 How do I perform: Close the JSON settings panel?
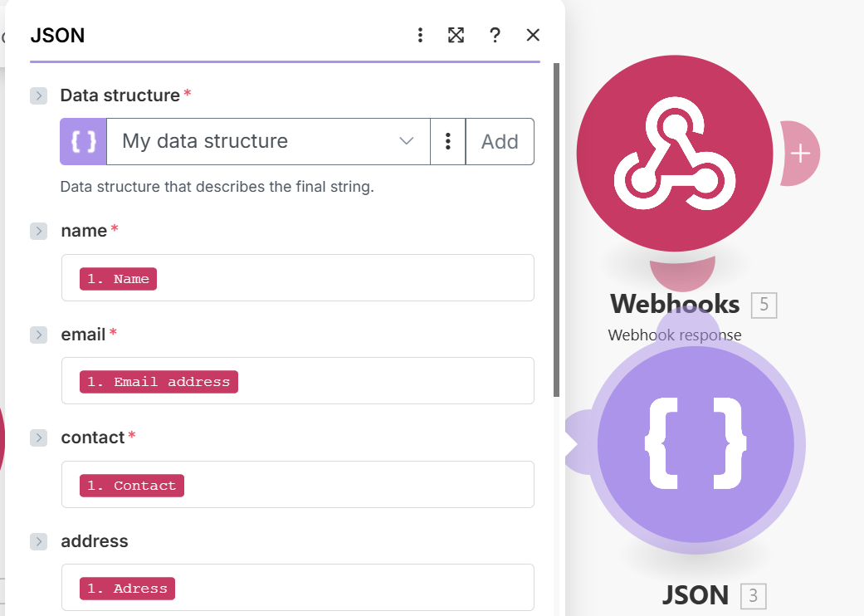coord(533,35)
